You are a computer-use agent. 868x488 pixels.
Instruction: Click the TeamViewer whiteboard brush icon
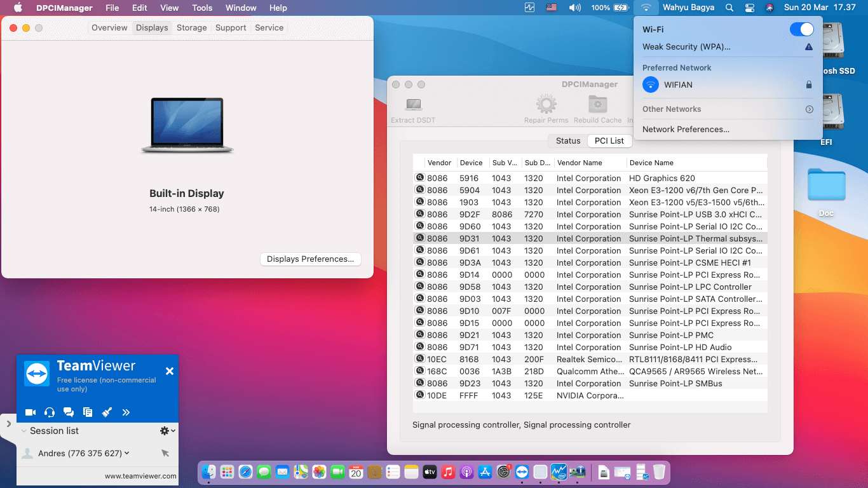click(x=107, y=412)
